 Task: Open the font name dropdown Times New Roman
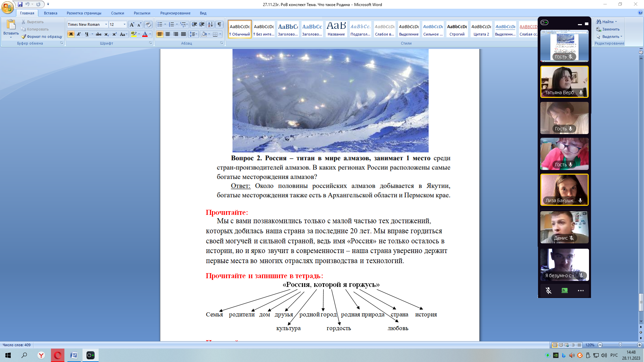click(106, 24)
